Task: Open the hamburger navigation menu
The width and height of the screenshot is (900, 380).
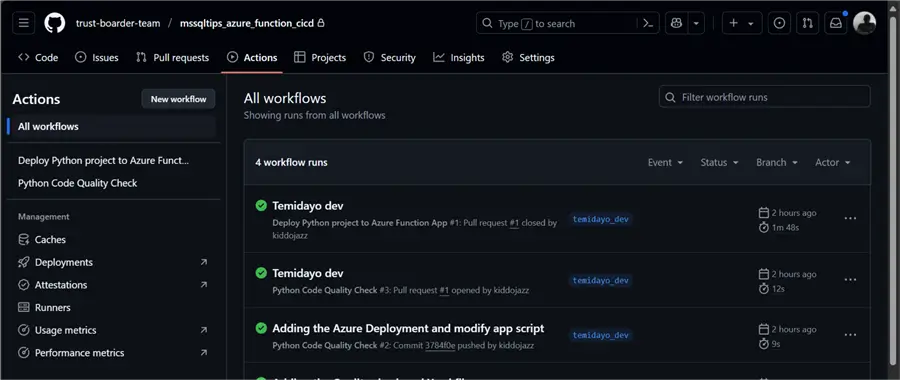Action: 24,24
